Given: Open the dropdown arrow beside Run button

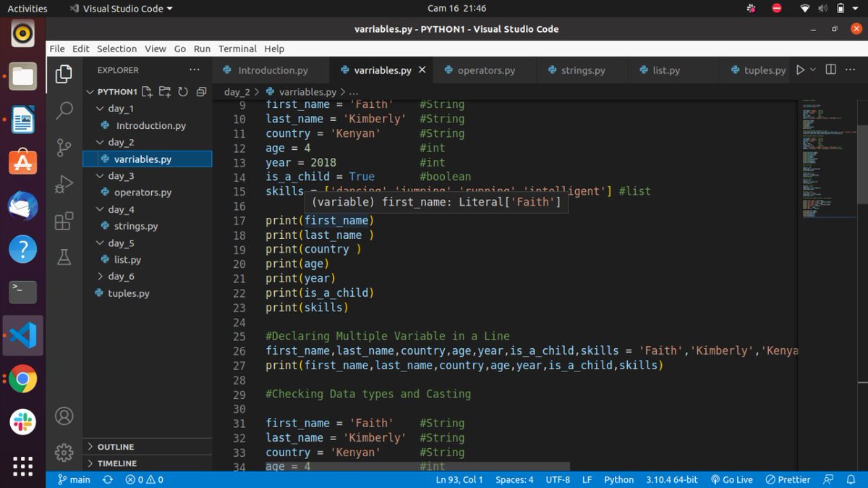Looking at the screenshot, I should coord(813,70).
